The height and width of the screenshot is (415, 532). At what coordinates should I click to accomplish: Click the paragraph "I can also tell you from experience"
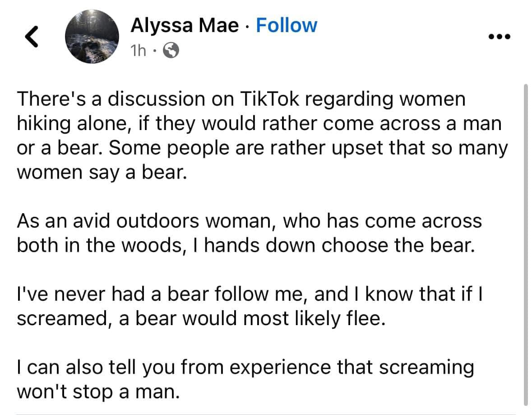click(x=245, y=379)
